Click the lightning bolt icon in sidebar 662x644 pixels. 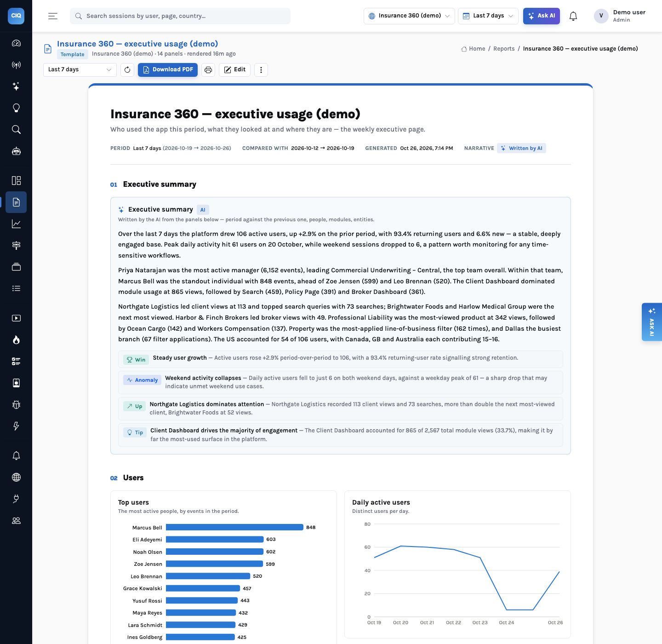coord(16,426)
